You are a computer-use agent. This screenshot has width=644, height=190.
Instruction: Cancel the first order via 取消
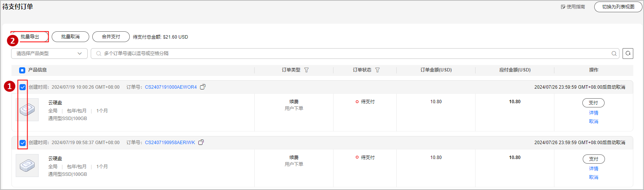(593, 122)
